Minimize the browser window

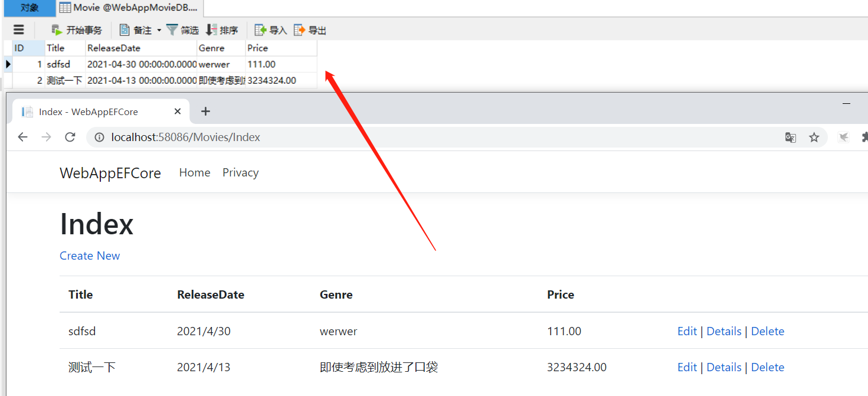[847, 104]
